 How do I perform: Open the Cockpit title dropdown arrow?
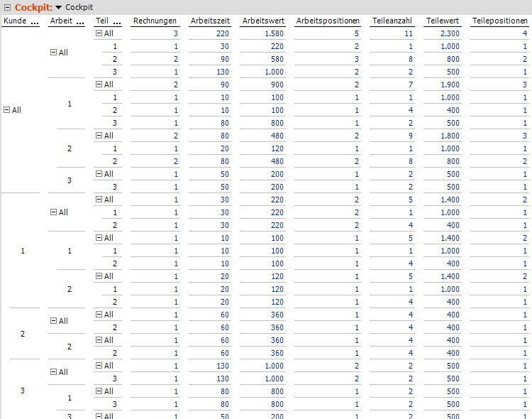pyautogui.click(x=59, y=7)
